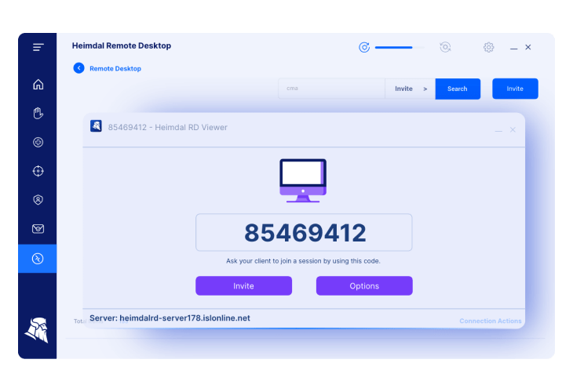Select the Remote Desktop sidebar icon
This screenshot has width=573, height=392.
pyautogui.click(x=38, y=259)
